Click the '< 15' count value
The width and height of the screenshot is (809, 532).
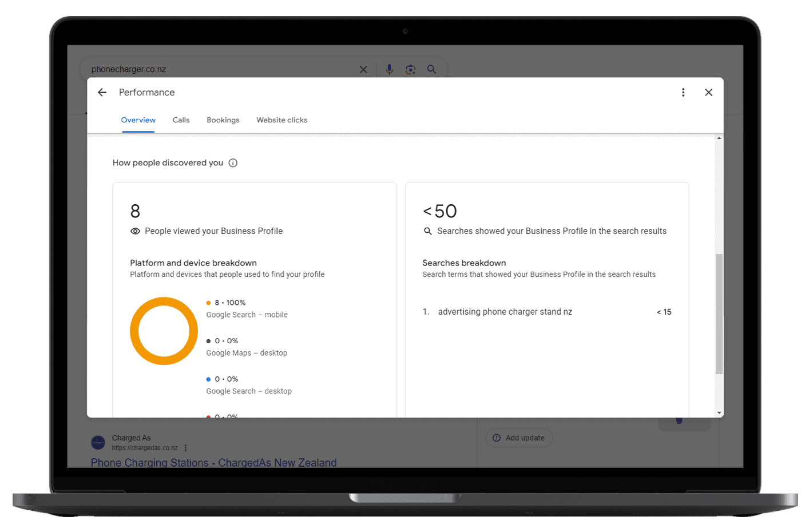(664, 312)
